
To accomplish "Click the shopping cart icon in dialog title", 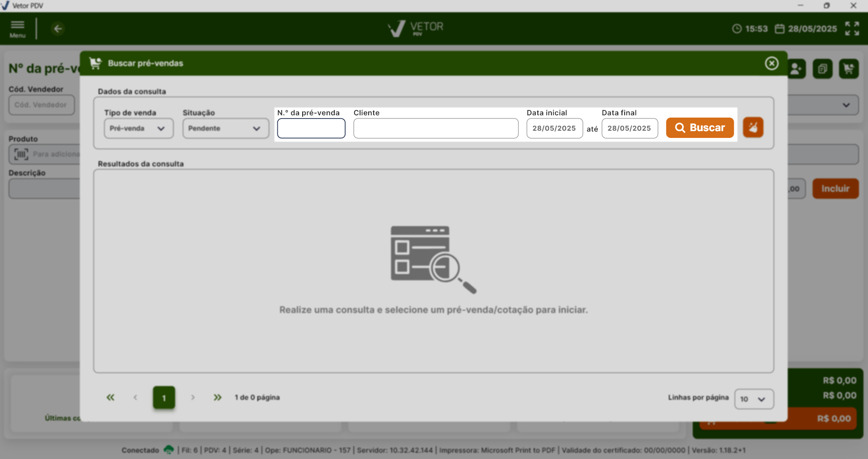I will coord(95,63).
